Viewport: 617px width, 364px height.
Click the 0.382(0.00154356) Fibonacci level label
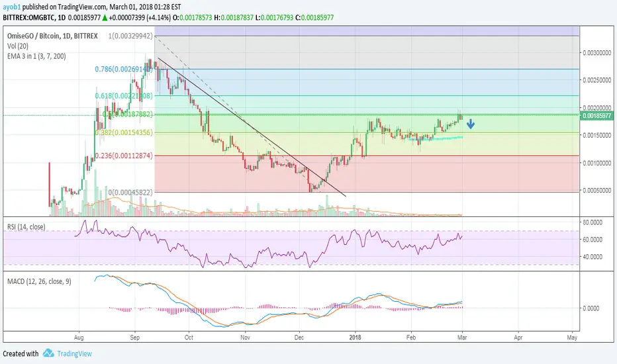(x=124, y=132)
